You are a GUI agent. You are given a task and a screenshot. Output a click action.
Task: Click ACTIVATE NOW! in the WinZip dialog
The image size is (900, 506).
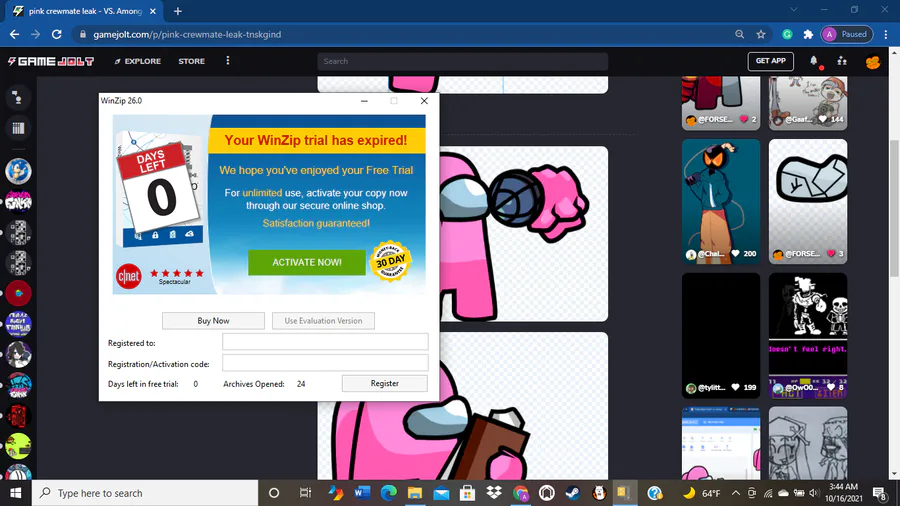tap(307, 262)
